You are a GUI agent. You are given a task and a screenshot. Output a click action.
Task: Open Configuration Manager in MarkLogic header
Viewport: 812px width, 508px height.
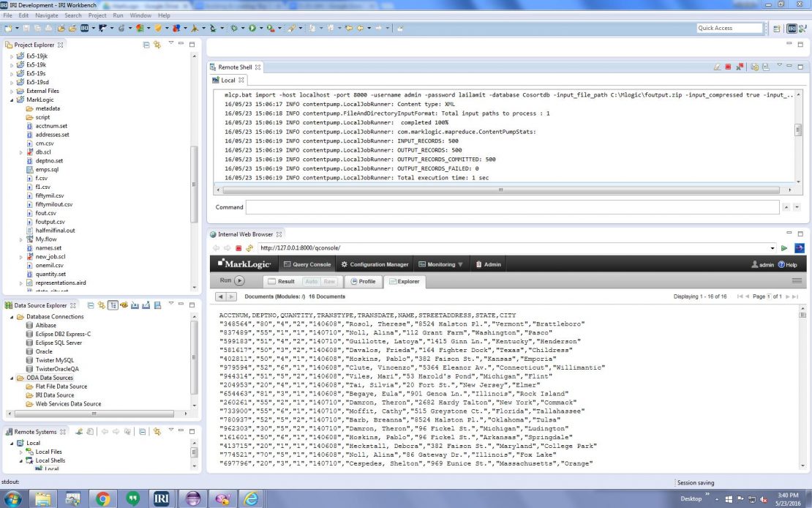pos(375,264)
